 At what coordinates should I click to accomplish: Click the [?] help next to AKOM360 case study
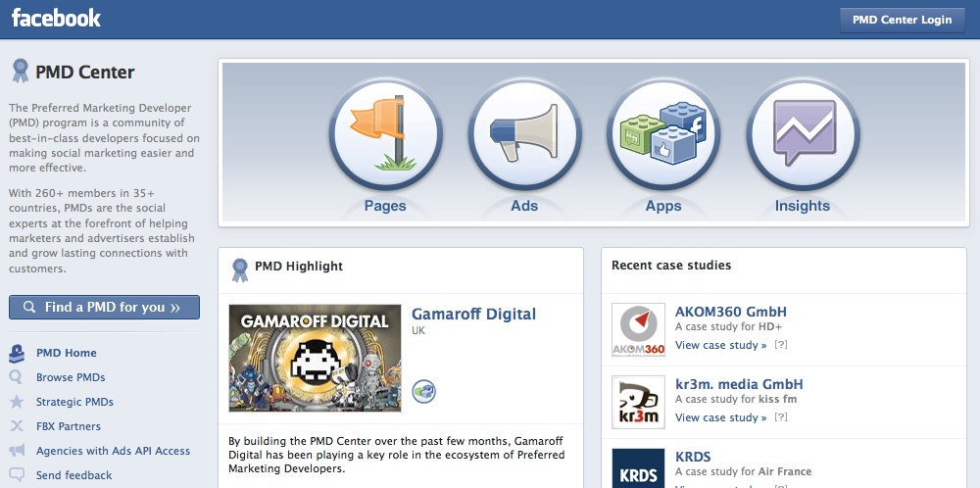(781, 345)
